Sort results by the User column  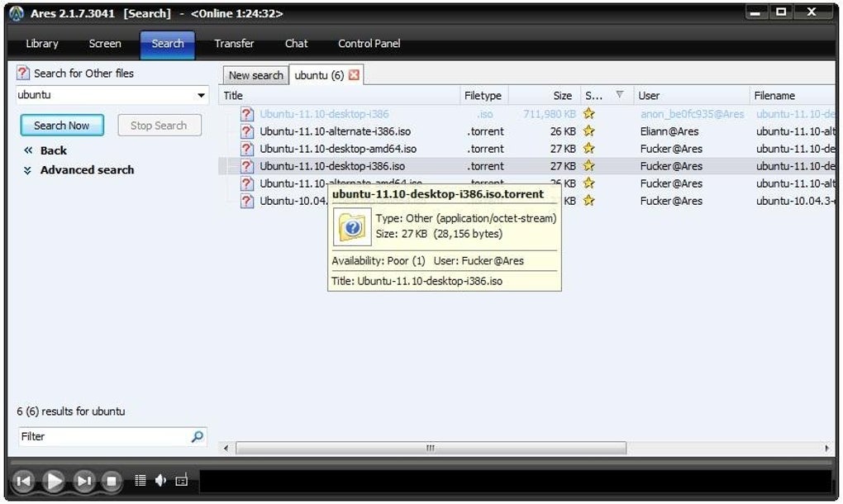pos(692,95)
